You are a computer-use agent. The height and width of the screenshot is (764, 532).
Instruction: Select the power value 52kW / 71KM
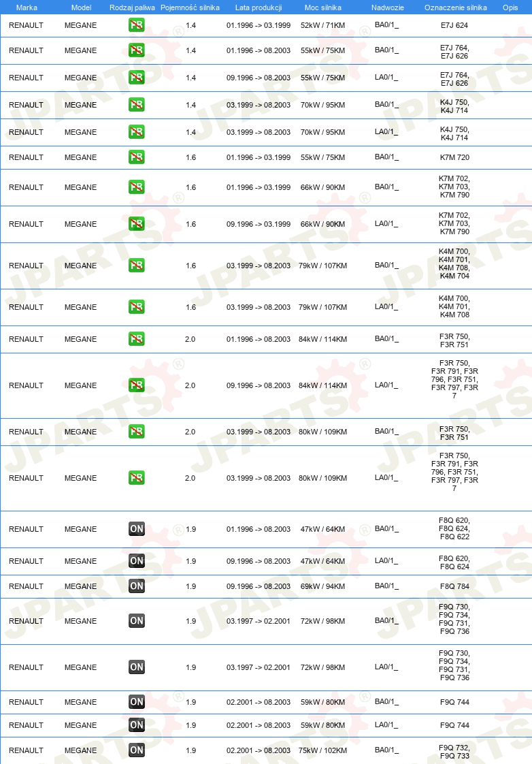click(322, 25)
